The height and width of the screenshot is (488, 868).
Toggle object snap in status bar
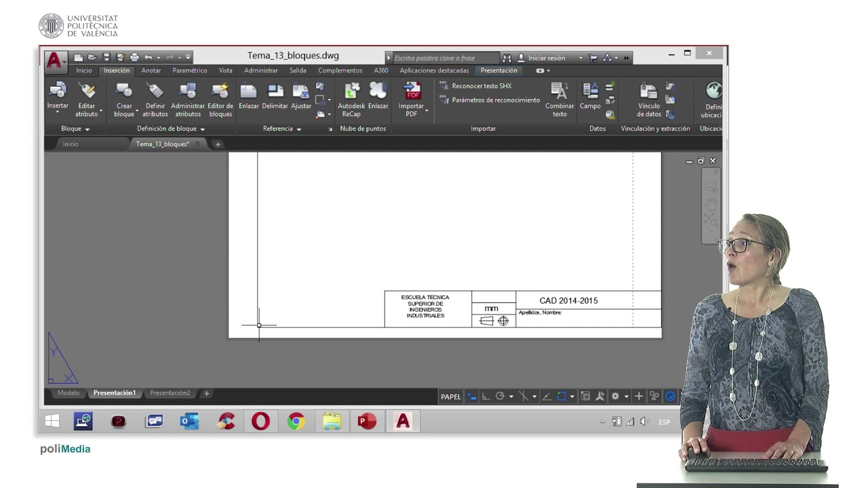[561, 396]
